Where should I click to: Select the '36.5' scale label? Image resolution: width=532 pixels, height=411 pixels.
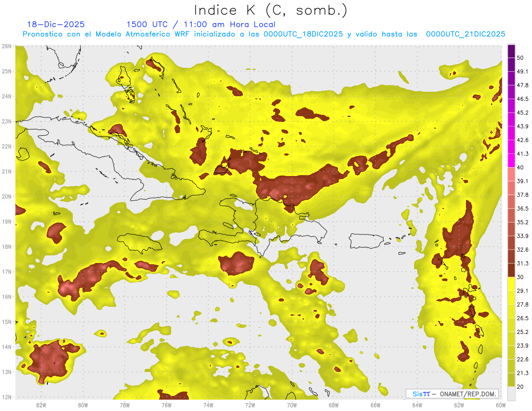pyautogui.click(x=523, y=208)
